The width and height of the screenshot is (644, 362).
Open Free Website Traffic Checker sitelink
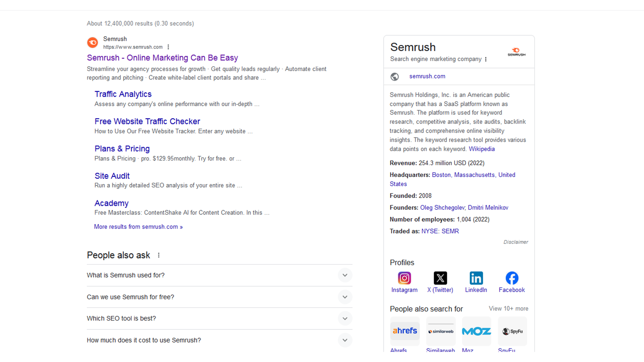pyautogui.click(x=147, y=121)
